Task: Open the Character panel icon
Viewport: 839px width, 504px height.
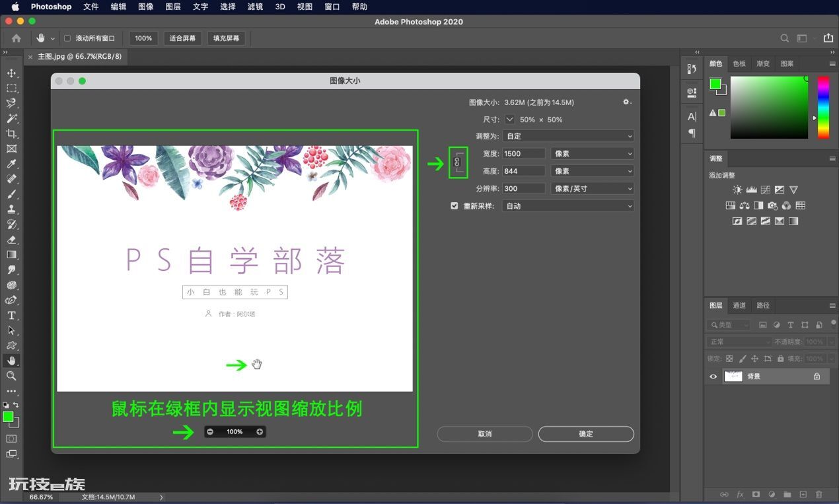Action: (692, 117)
